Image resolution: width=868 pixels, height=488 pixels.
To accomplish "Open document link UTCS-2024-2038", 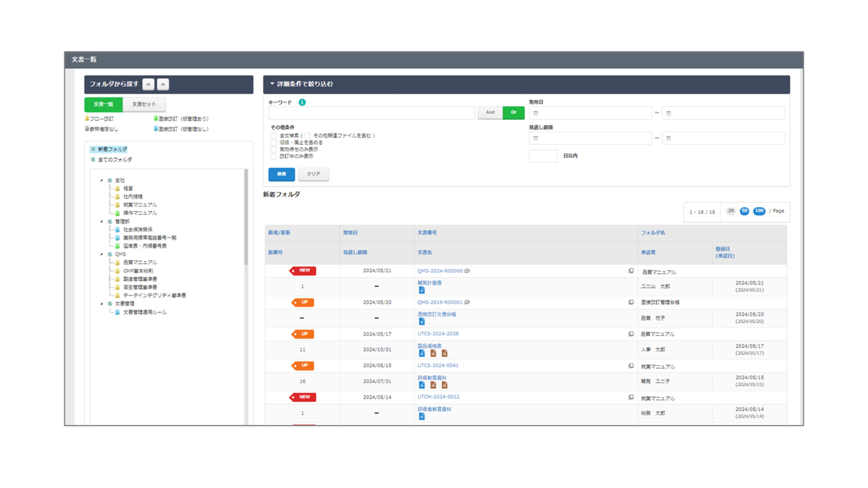I will click(x=438, y=334).
